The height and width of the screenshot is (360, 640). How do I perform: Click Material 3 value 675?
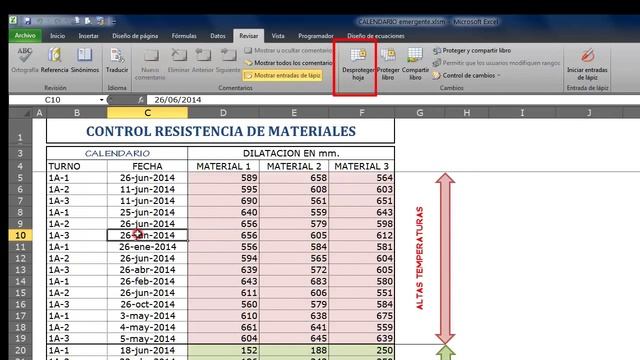tap(362, 316)
